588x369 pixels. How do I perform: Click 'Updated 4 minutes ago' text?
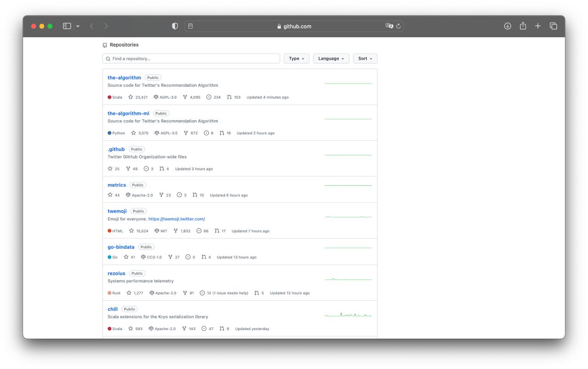(268, 97)
